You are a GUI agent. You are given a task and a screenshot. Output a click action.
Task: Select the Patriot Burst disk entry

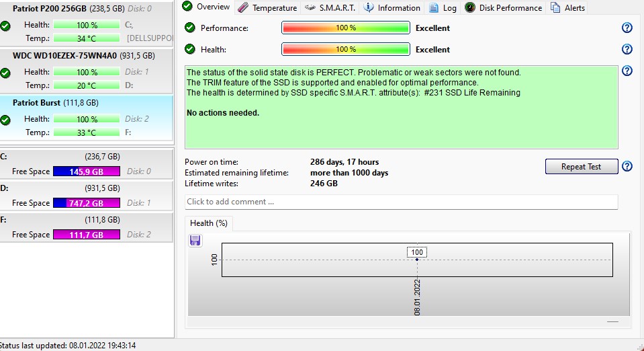(x=86, y=118)
